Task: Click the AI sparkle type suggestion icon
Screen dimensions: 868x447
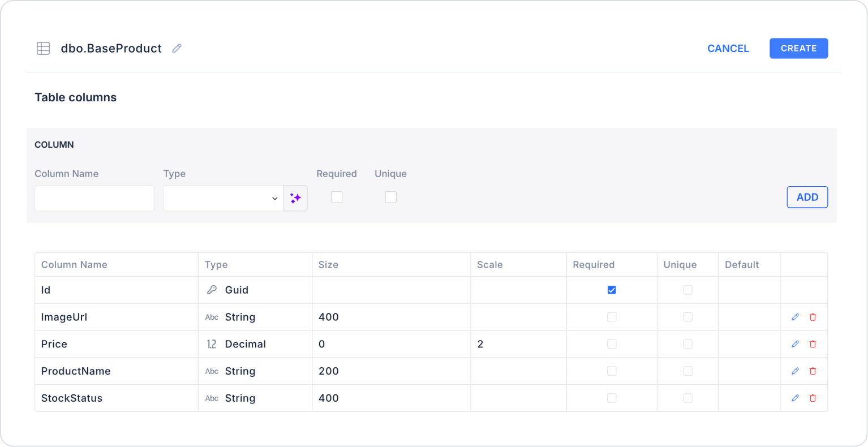Action: coord(295,198)
